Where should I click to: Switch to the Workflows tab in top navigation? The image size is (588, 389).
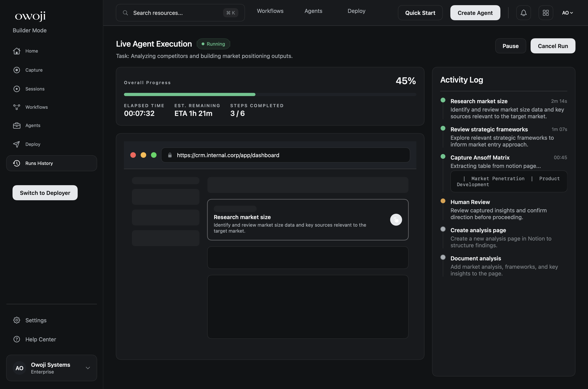(x=270, y=11)
